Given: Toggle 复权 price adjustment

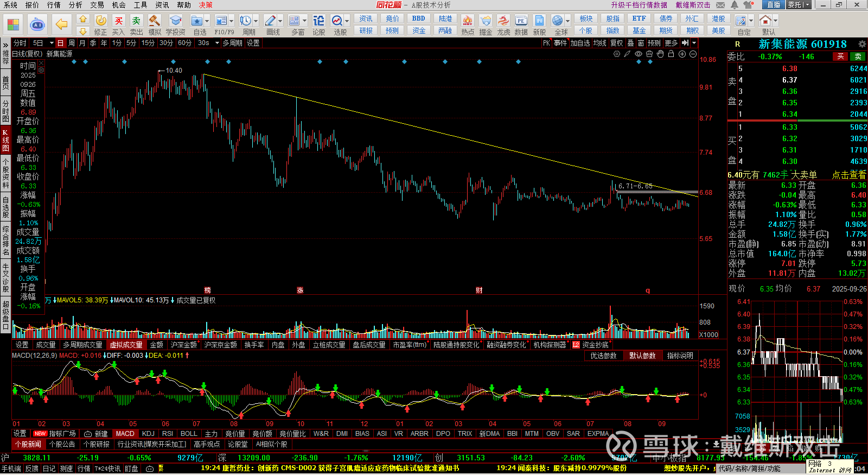Looking at the screenshot, I should click(x=617, y=43).
